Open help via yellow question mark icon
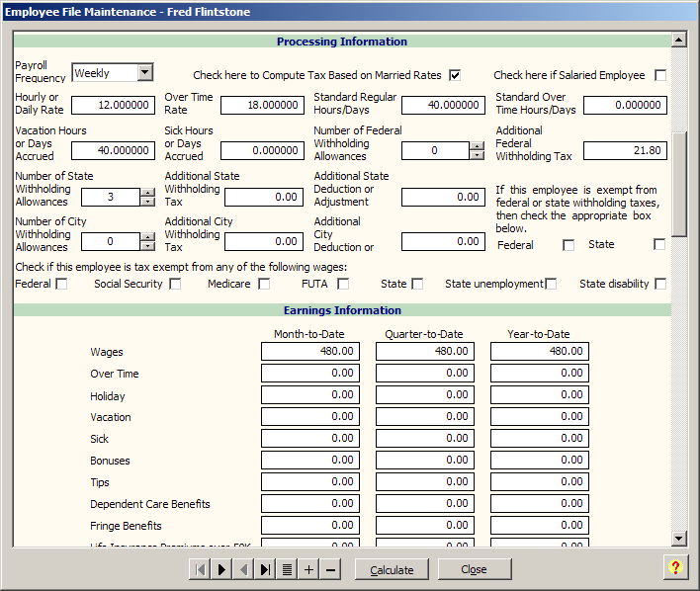 tap(675, 567)
